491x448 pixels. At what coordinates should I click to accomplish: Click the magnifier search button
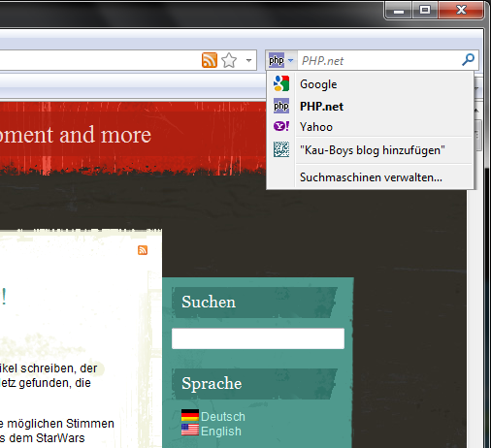(468, 60)
